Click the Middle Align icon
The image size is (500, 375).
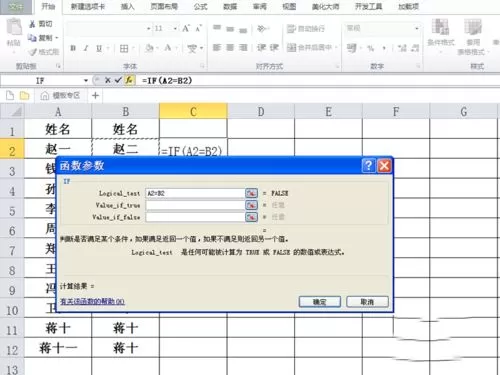point(230,29)
